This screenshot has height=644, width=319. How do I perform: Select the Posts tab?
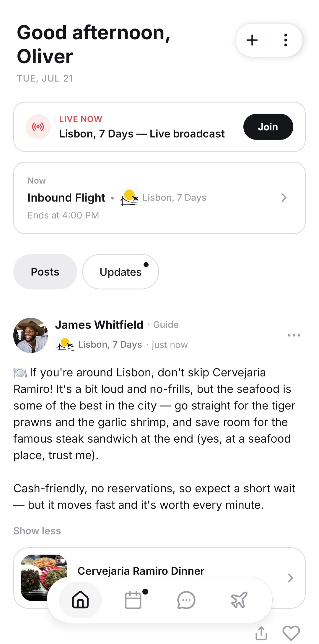coord(45,272)
